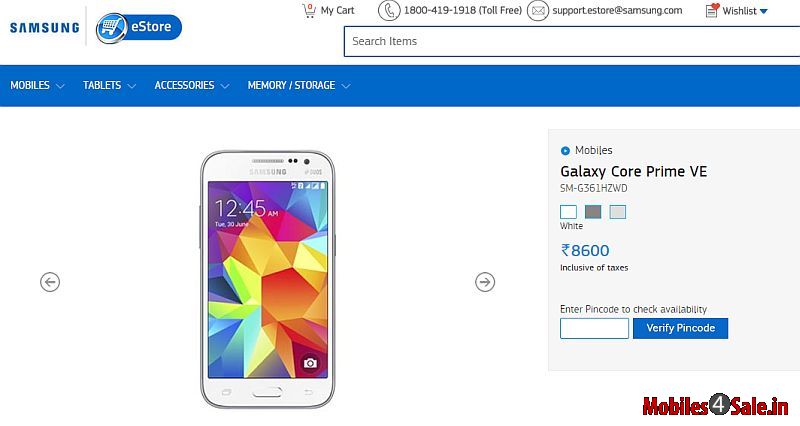Screen dimensions: 800x426
Task: Select the white color swatch
Action: 568,212
